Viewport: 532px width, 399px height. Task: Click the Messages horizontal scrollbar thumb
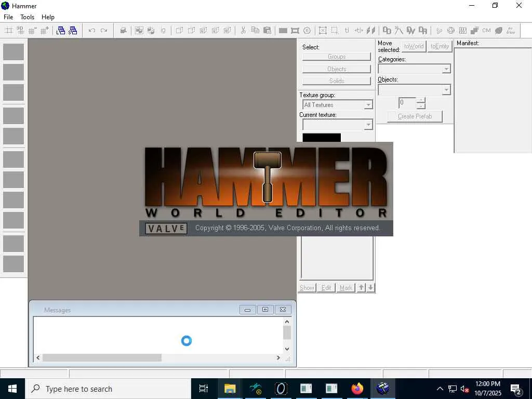point(102,357)
